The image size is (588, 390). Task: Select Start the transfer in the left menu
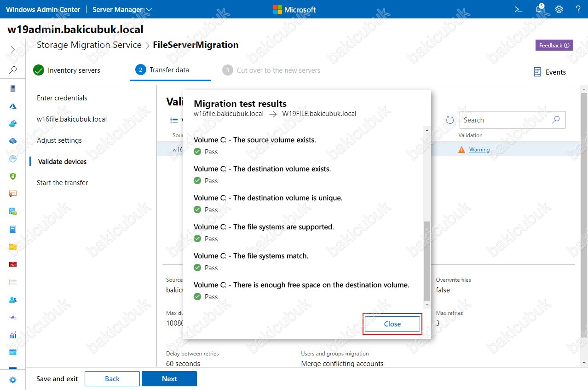click(x=62, y=183)
